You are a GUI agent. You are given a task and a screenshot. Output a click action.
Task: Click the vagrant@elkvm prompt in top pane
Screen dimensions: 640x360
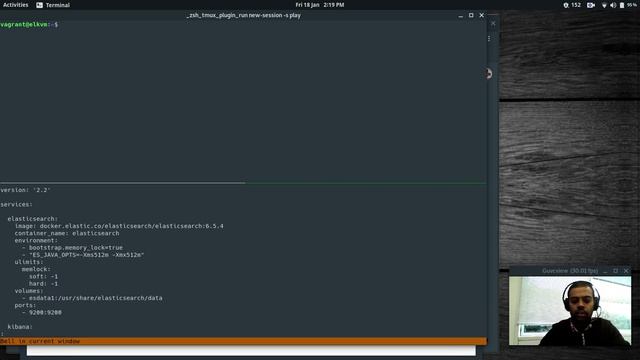(29, 24)
